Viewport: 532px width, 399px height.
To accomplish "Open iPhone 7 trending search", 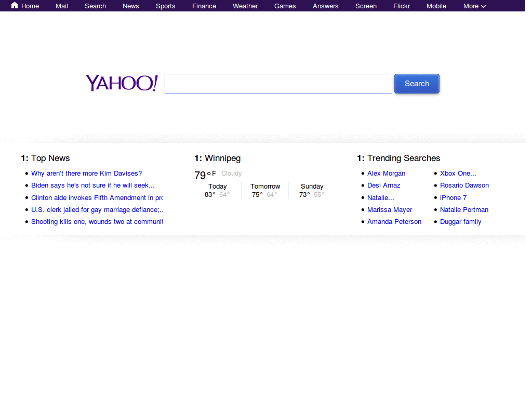I will (x=453, y=197).
